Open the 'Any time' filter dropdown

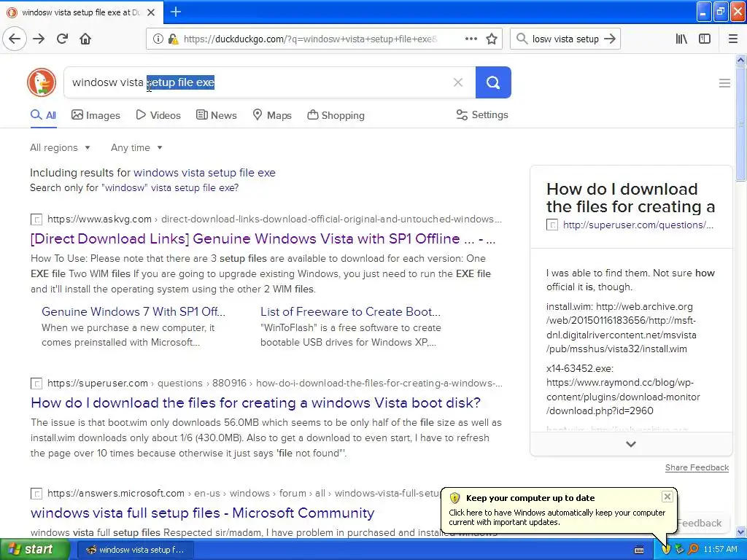tap(136, 147)
